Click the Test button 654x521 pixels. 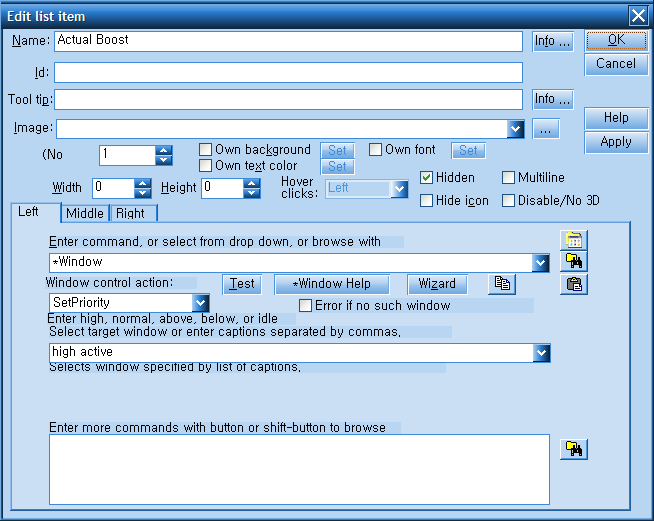pos(242,284)
